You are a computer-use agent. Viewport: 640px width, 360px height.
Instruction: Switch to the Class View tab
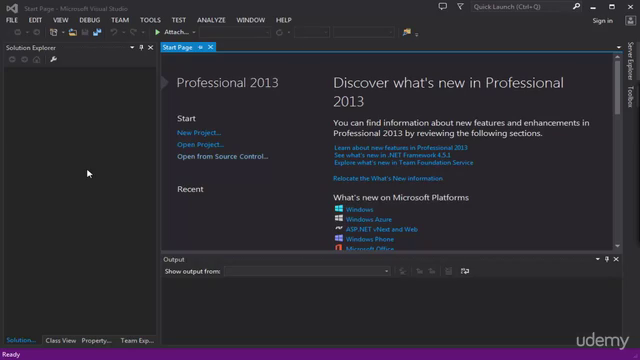(x=61, y=340)
